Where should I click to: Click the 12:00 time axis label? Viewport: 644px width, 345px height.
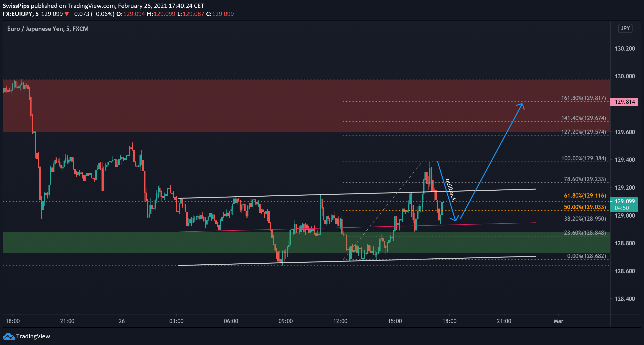[x=340, y=321]
